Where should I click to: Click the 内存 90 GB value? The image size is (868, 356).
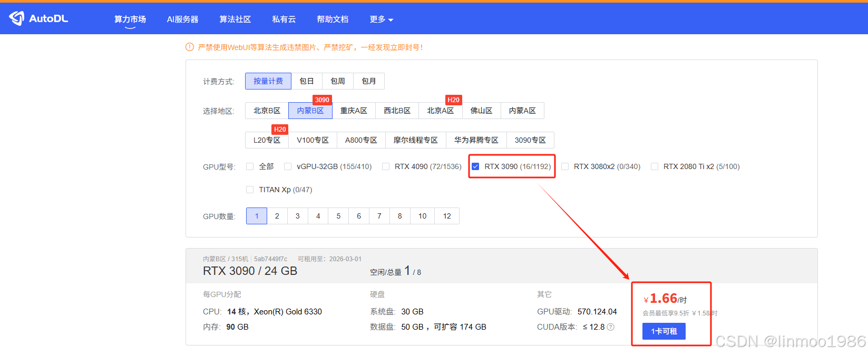237,327
